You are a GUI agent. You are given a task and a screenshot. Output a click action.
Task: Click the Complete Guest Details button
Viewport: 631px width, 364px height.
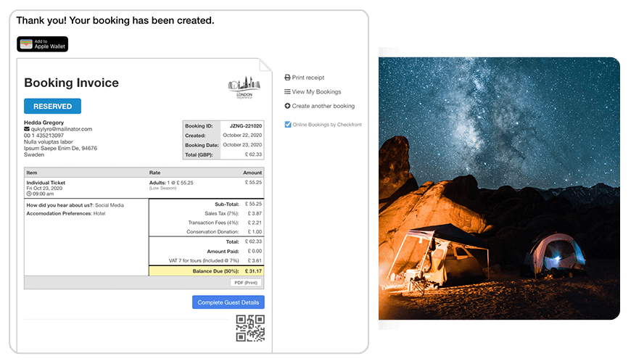[228, 302]
